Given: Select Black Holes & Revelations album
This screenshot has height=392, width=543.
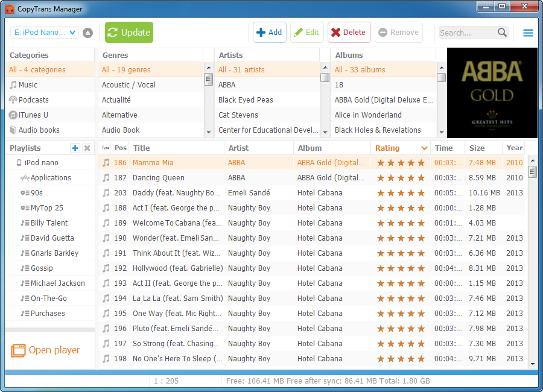Looking at the screenshot, I should (384, 130).
